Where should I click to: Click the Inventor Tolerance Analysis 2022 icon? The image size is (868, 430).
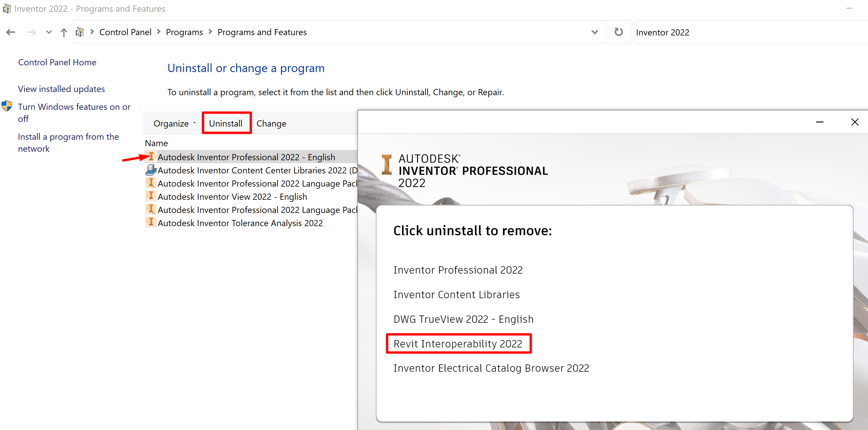click(x=151, y=222)
